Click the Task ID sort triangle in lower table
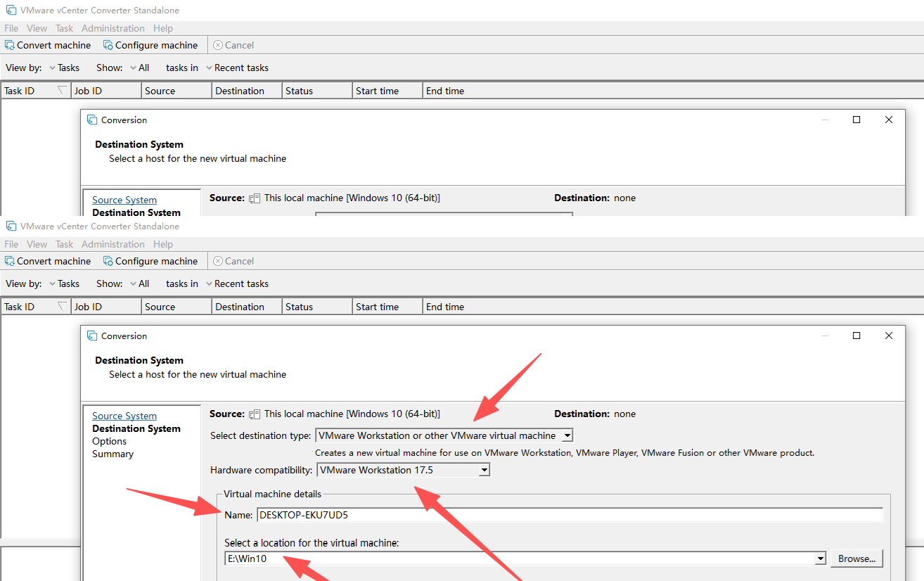 (62, 306)
